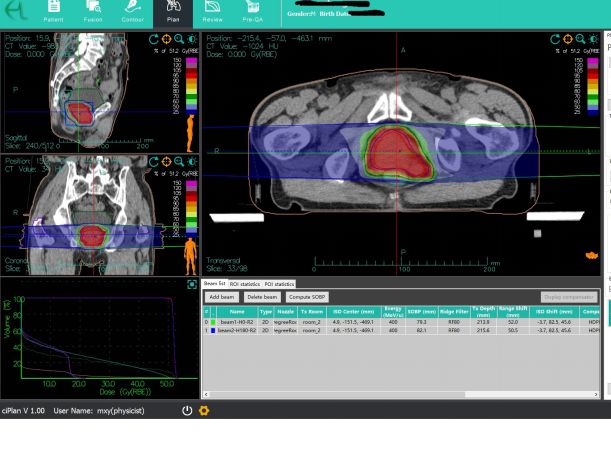The width and height of the screenshot is (611, 454).
Task: Click the Compute SOBP button
Action: pyautogui.click(x=306, y=297)
